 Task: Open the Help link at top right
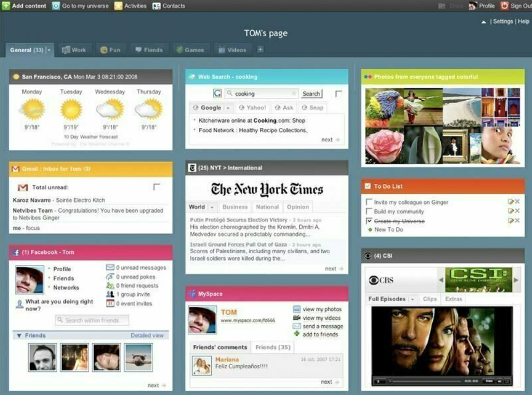(x=523, y=21)
